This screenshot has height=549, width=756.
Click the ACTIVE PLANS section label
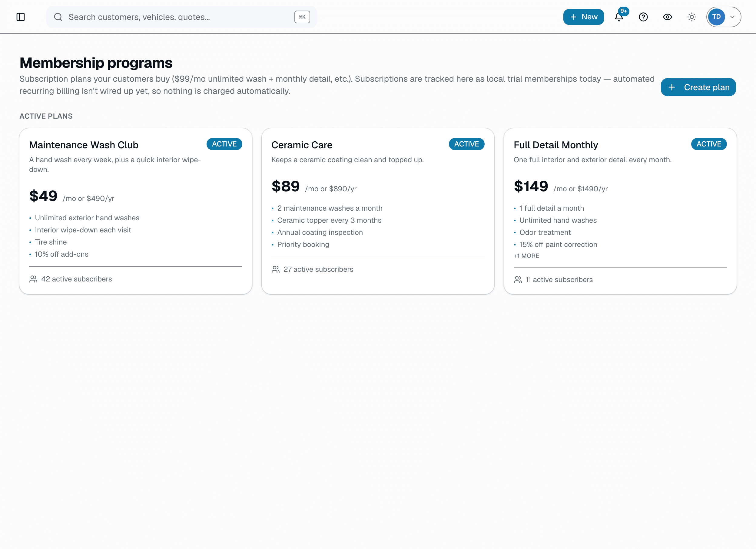(x=46, y=116)
